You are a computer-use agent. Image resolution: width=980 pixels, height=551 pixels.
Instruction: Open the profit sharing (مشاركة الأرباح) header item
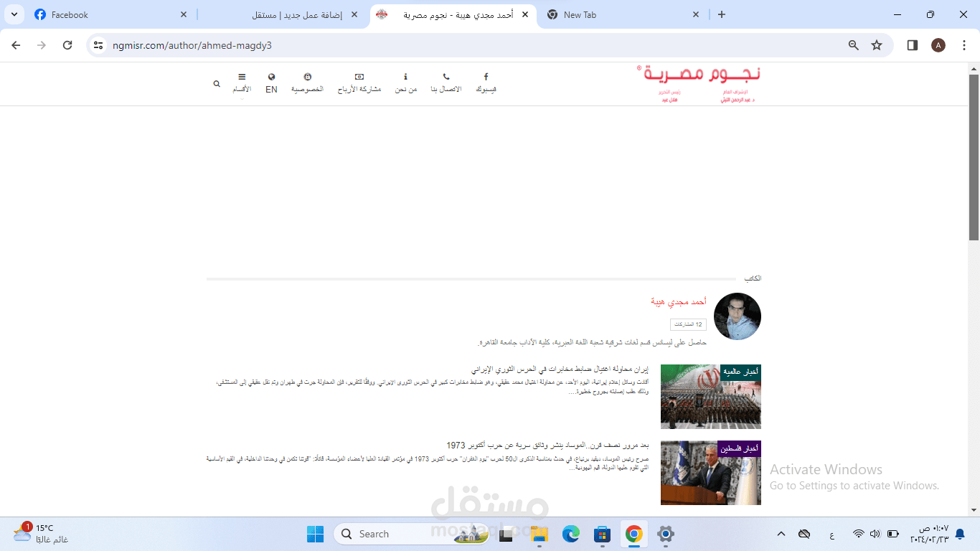(x=359, y=83)
